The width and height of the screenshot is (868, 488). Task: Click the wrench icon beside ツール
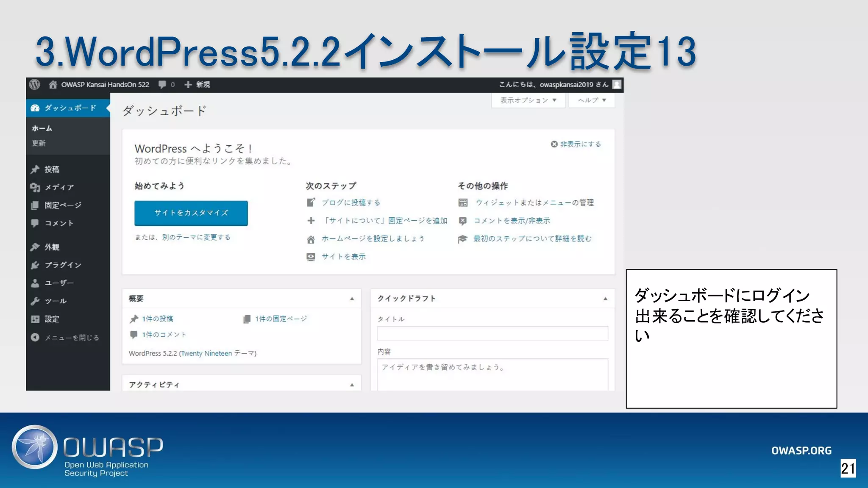tap(35, 301)
